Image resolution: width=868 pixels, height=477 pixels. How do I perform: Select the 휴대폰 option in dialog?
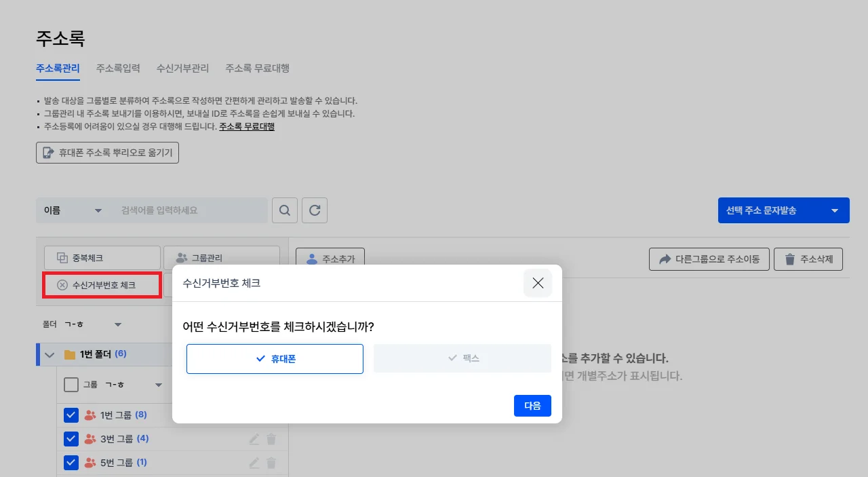click(x=275, y=358)
